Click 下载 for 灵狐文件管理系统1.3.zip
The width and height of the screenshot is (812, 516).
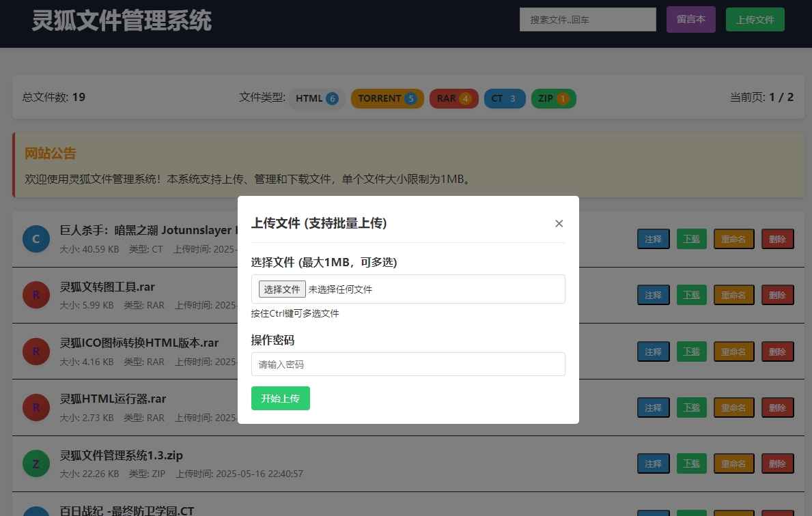tap(691, 463)
